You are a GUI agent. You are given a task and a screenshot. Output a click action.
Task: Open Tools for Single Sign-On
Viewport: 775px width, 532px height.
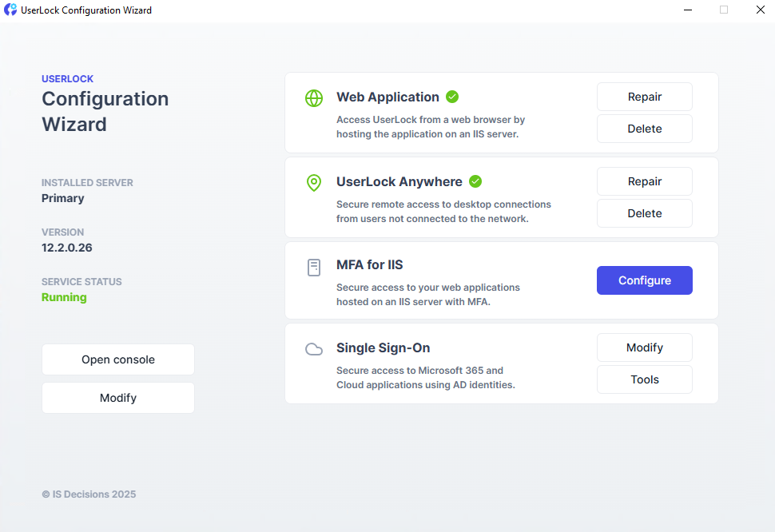[644, 379]
